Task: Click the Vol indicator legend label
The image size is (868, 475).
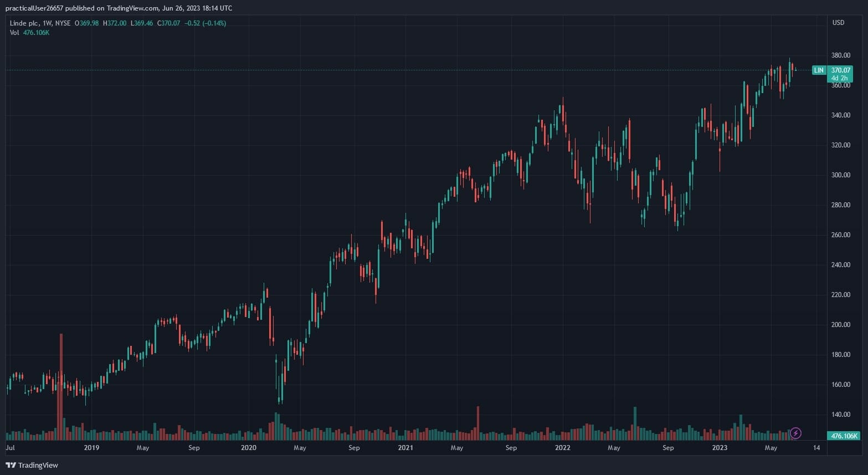Action: 14,33
